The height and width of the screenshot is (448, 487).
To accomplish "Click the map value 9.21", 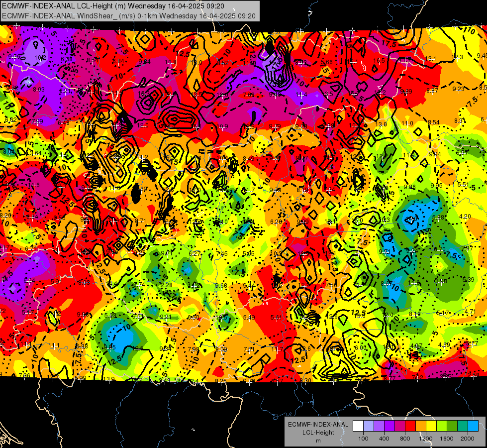I will click(166, 317).
